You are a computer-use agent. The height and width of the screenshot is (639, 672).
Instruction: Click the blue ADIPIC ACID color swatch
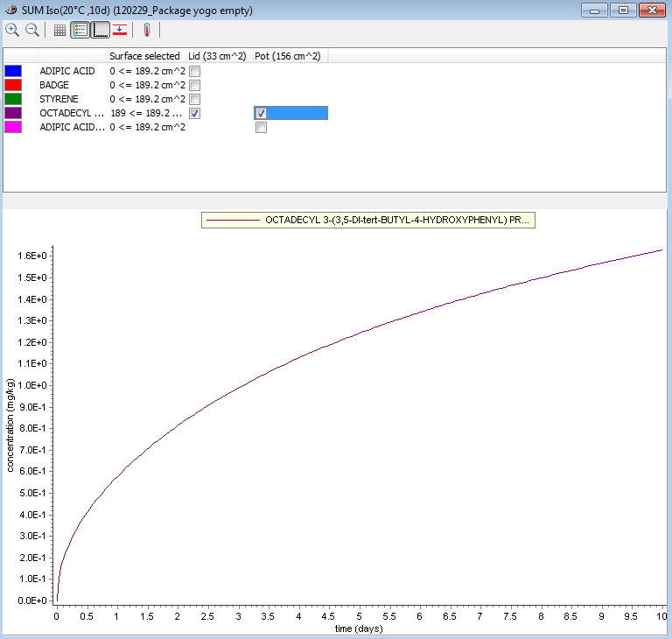[13, 71]
